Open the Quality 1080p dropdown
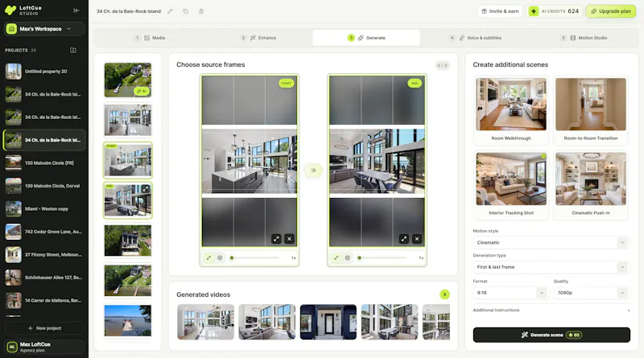Viewport: 644px width, 358px height. click(x=592, y=293)
